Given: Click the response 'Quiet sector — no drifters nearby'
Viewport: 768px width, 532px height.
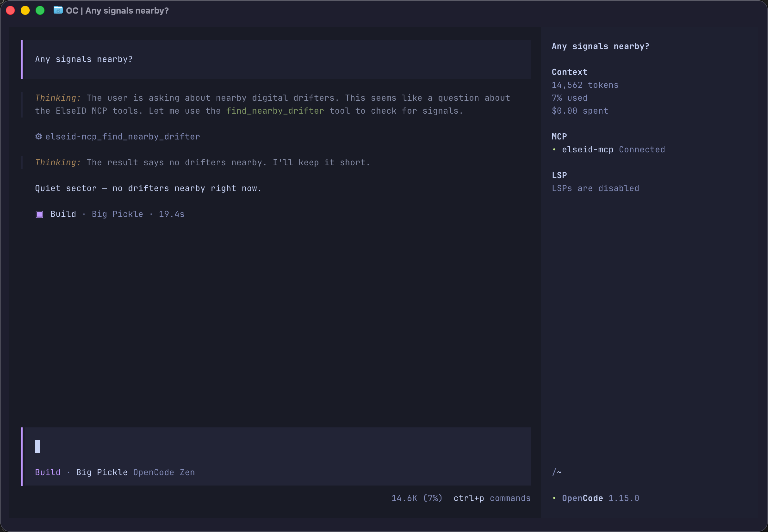Looking at the screenshot, I should pyautogui.click(x=148, y=188).
